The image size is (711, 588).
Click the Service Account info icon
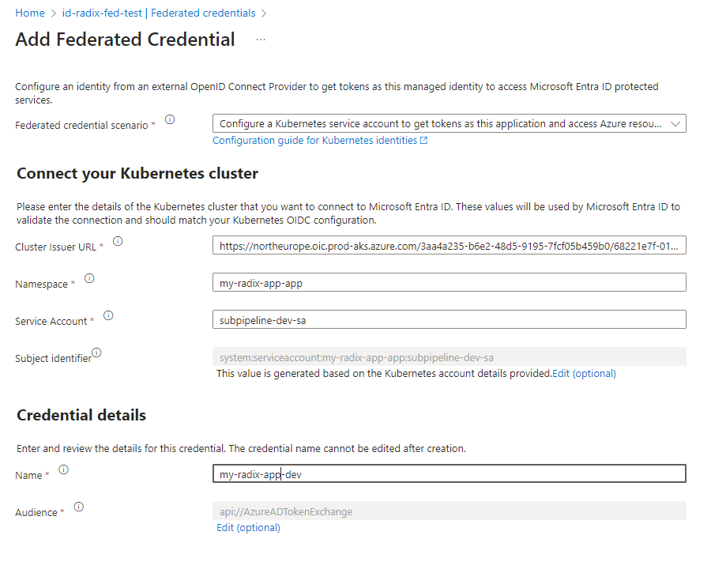(x=108, y=315)
